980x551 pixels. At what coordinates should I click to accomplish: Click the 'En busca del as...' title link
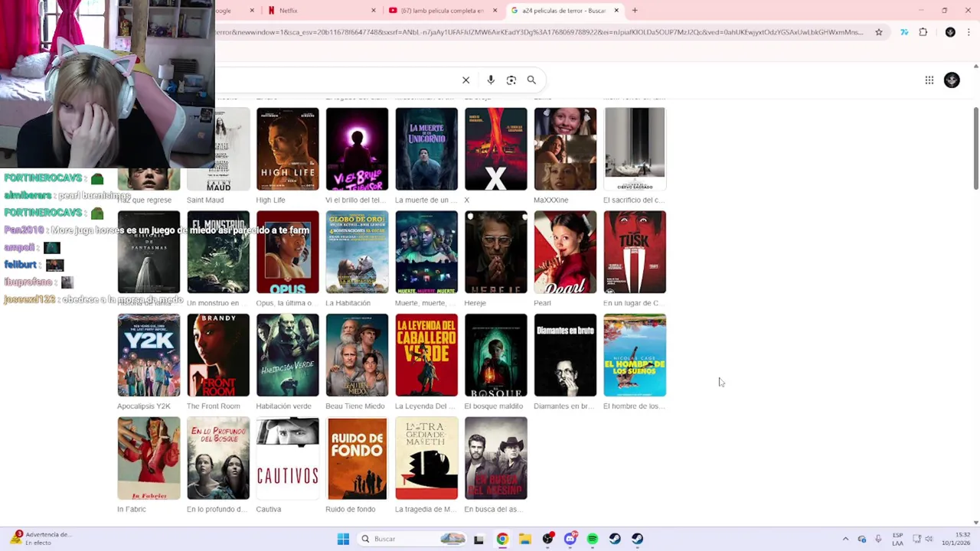[492, 509]
